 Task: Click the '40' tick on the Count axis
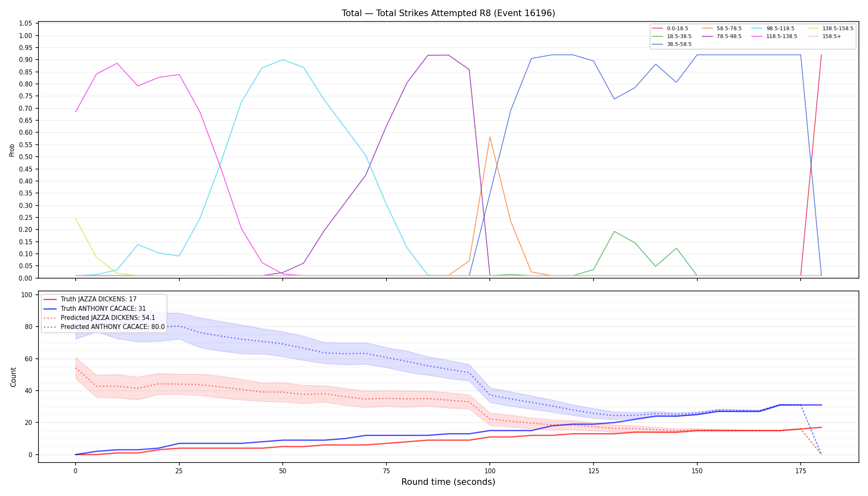[29, 391]
